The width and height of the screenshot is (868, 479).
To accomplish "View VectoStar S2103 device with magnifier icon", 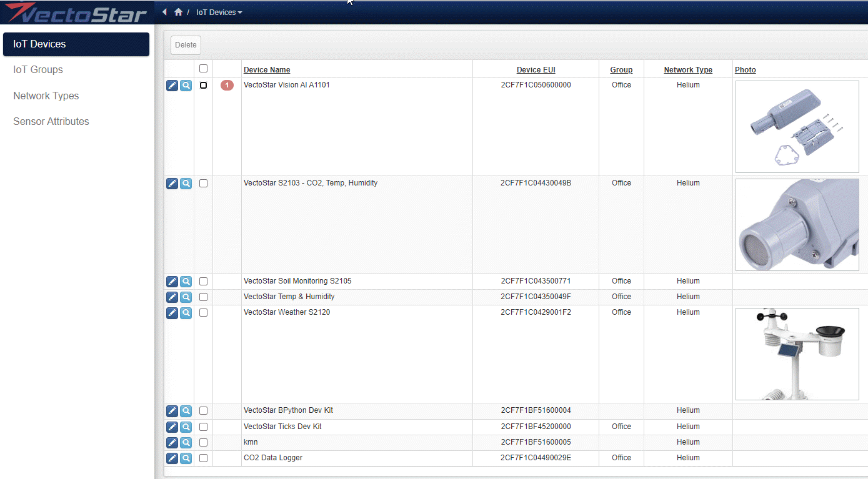I will click(x=186, y=184).
